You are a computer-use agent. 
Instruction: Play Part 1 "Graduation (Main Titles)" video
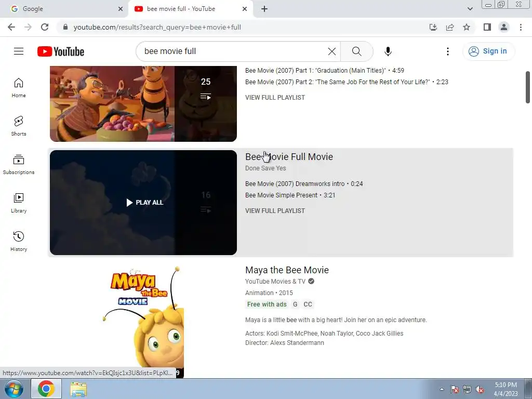tap(324, 71)
